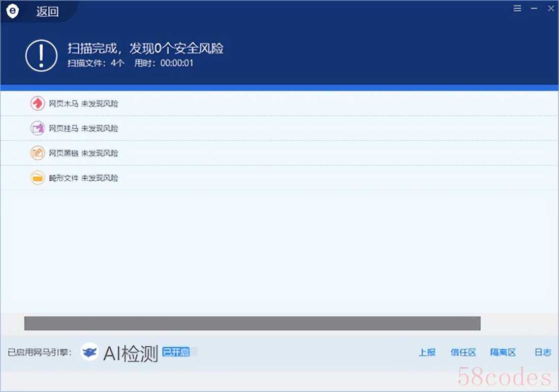Click the 网页挂马 purple icon
The height and width of the screenshot is (392, 559).
click(38, 128)
